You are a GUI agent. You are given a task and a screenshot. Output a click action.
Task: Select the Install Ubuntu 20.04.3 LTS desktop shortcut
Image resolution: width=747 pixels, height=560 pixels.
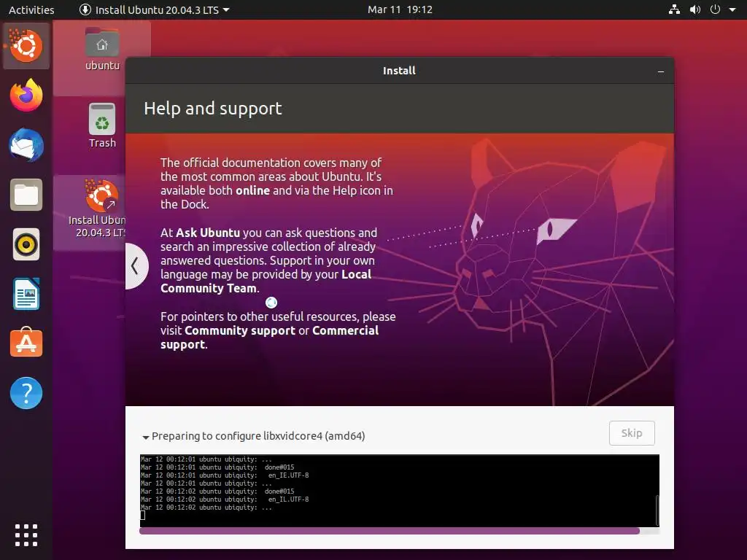[x=98, y=209]
